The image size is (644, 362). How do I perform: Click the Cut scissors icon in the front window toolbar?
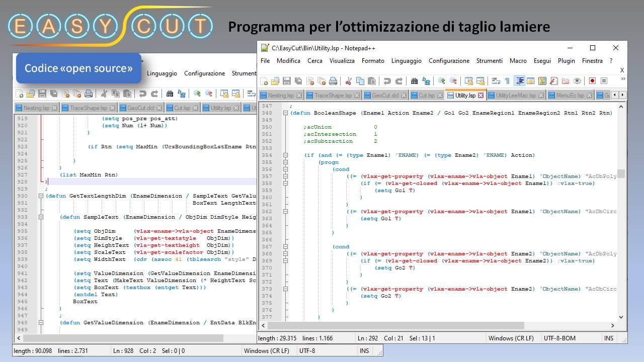[x=349, y=81]
